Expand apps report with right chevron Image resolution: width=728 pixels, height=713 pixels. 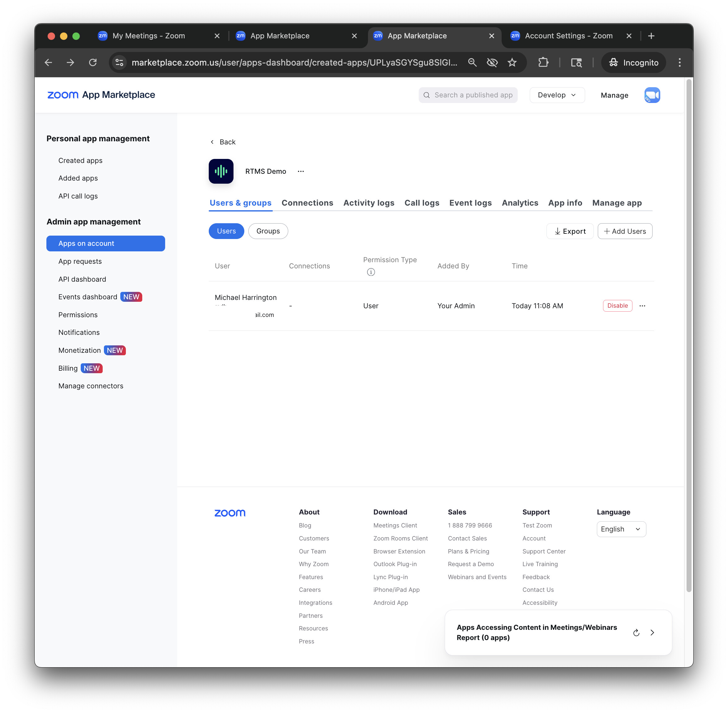pos(652,633)
